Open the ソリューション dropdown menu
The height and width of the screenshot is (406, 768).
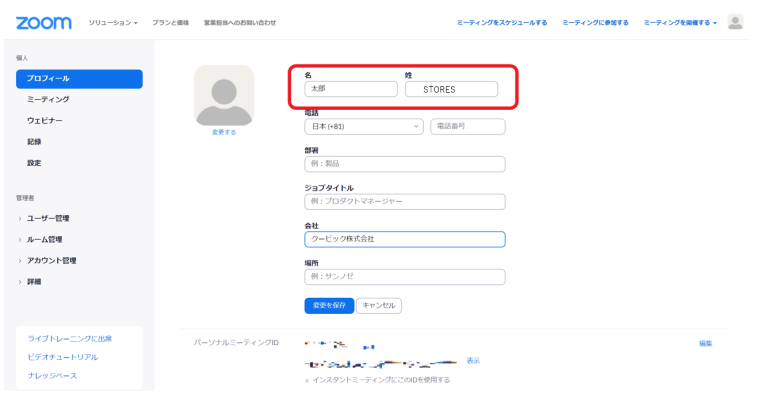point(113,23)
